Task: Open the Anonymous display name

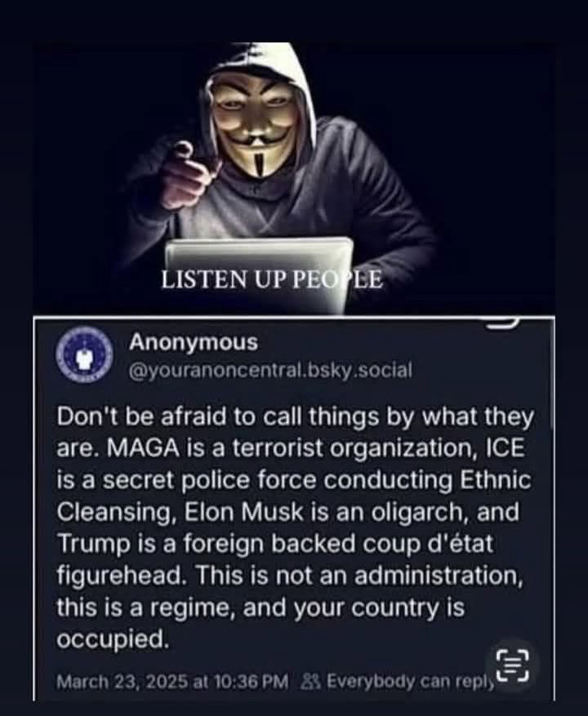Action: 194,342
